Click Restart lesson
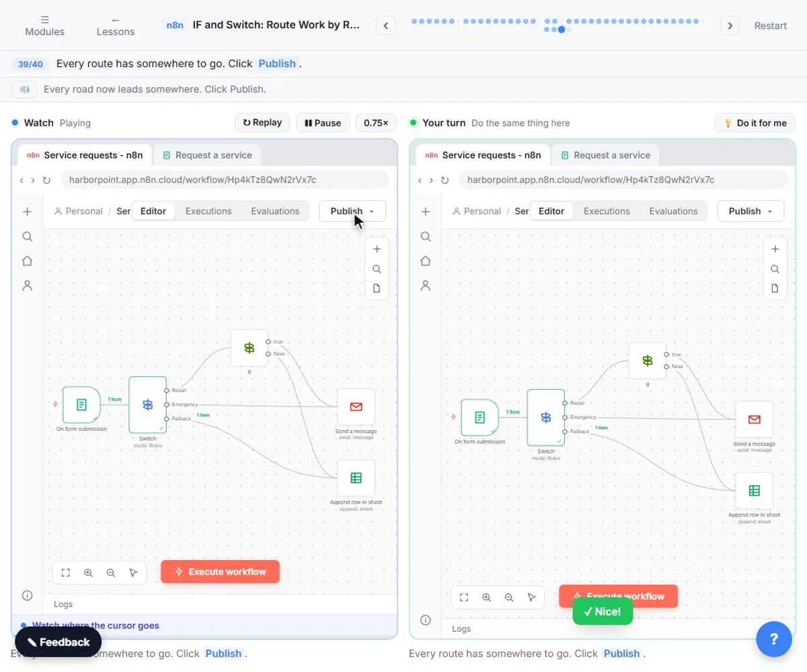The height and width of the screenshot is (672, 807). tap(770, 26)
